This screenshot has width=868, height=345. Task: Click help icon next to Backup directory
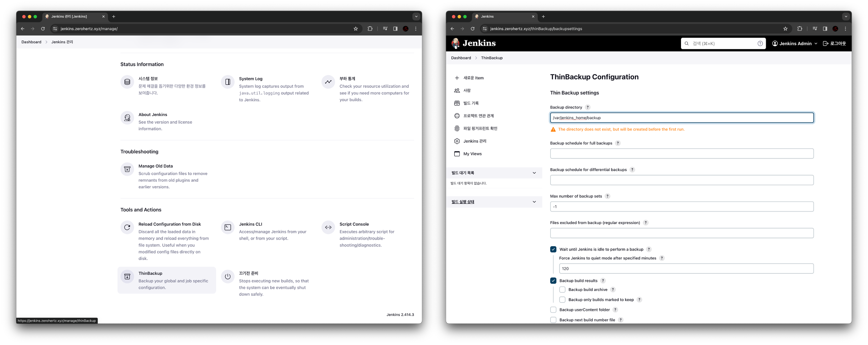588,107
